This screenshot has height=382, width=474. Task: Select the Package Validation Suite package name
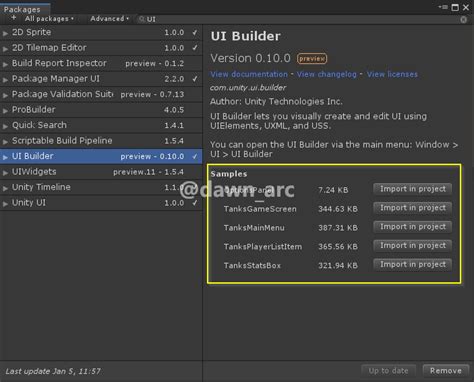point(63,94)
